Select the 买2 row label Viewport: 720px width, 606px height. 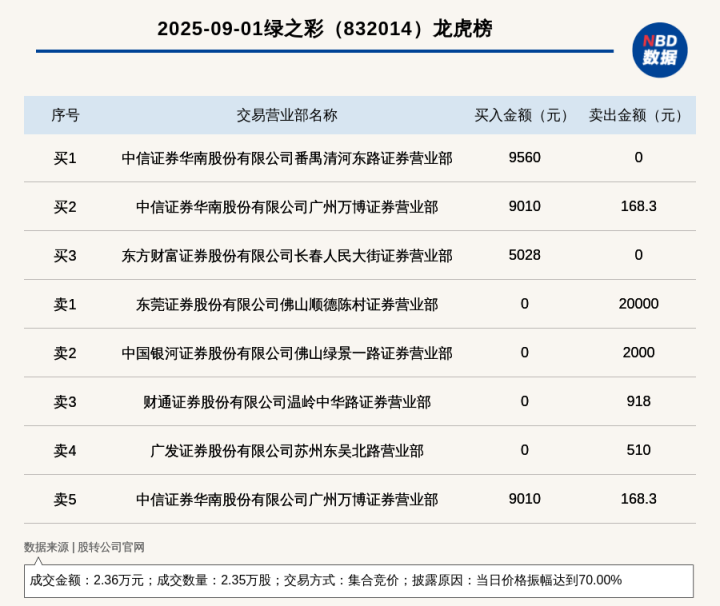tap(65, 207)
